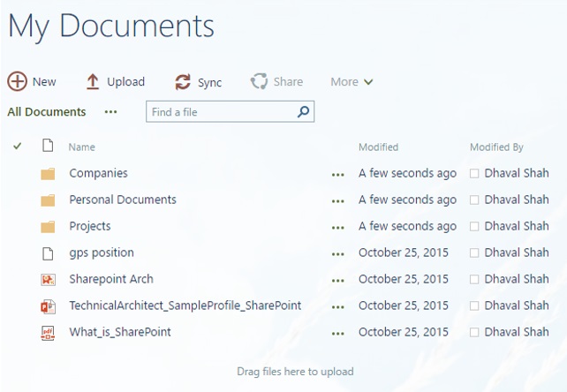Toggle presence checkbox beside Dhaval Shah for Companies
Viewport: 567px width, 392px height.
474,174
